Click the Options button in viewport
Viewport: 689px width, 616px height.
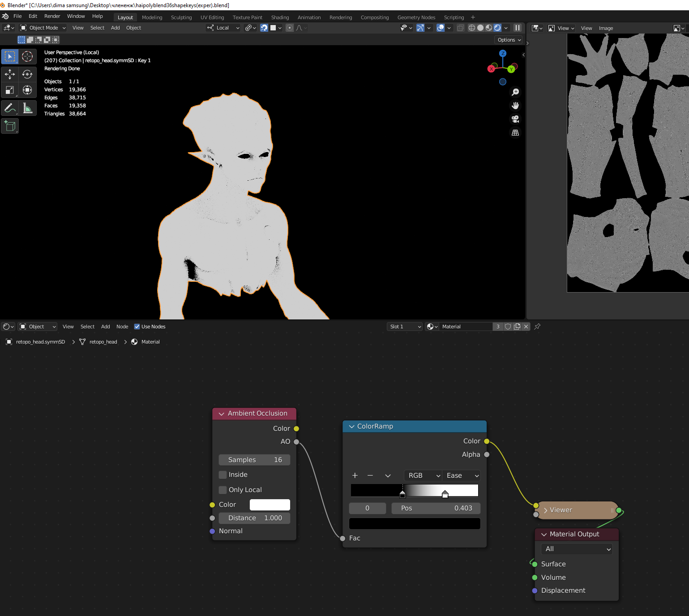pos(509,40)
